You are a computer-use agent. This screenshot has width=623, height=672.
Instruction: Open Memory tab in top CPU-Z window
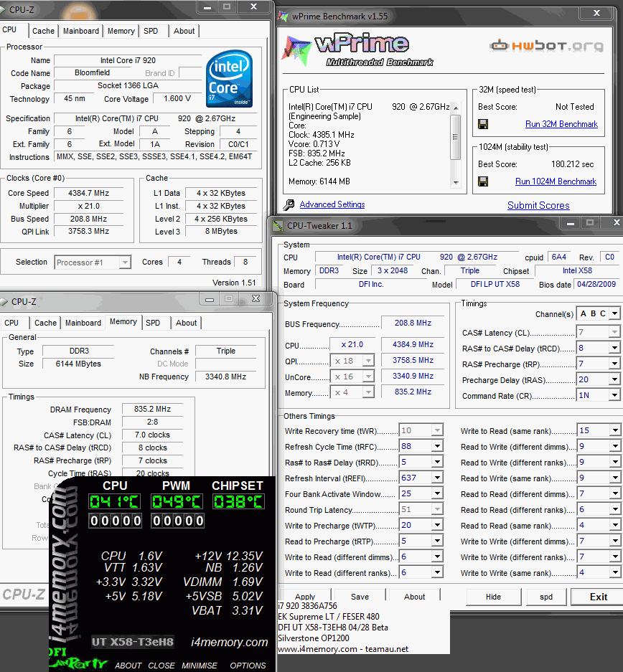(x=121, y=31)
